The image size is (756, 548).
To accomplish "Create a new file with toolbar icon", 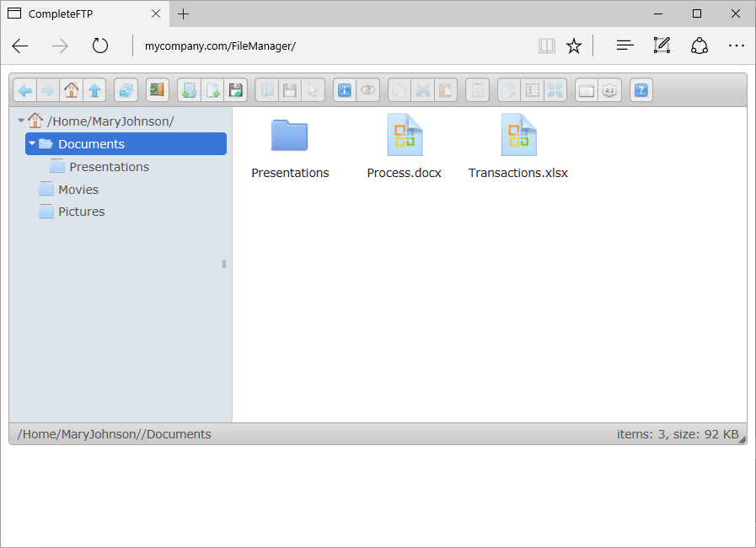I will click(x=212, y=90).
